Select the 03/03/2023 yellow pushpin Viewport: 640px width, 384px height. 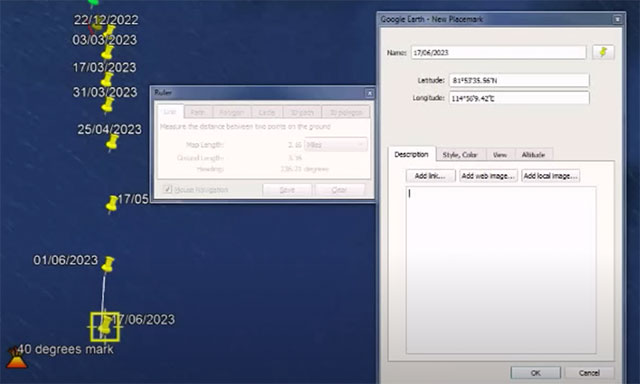107,52
